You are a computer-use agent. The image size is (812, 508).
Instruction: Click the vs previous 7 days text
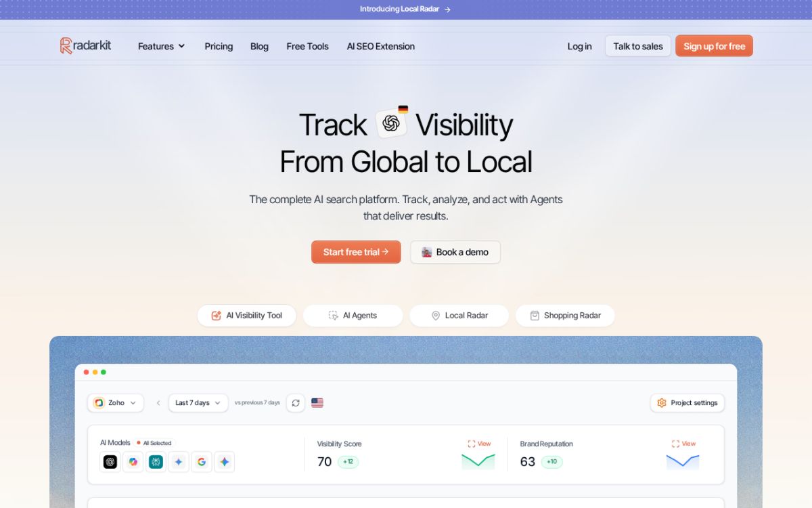[x=257, y=403]
